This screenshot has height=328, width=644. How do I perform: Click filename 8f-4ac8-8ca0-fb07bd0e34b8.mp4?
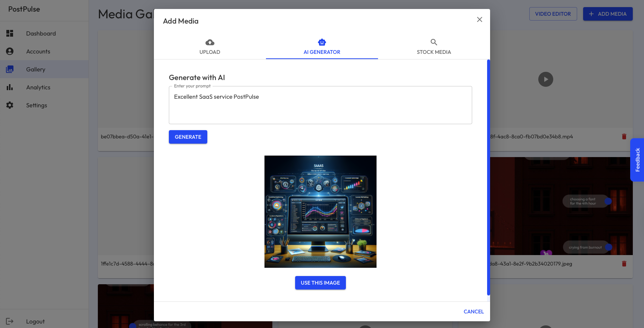click(532, 137)
